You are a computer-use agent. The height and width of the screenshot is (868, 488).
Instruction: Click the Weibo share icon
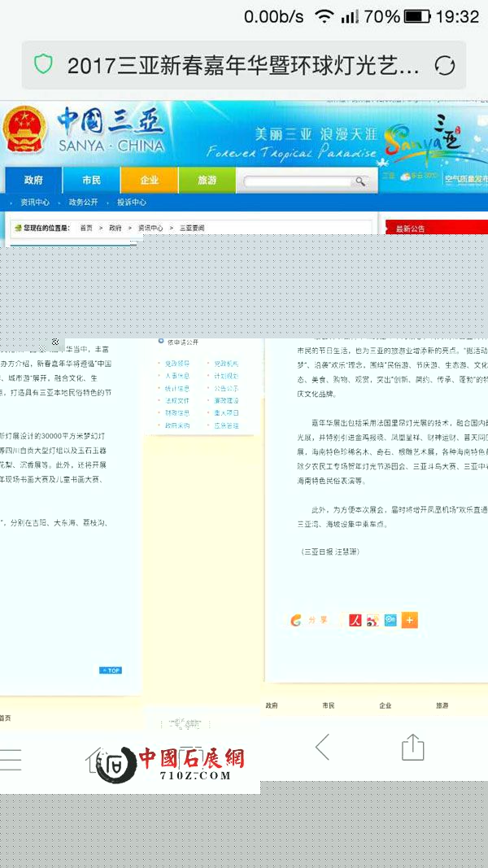point(373,621)
